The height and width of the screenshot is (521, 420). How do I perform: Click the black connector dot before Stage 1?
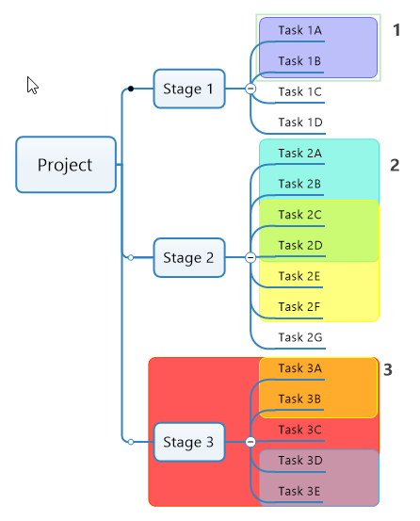pos(131,89)
